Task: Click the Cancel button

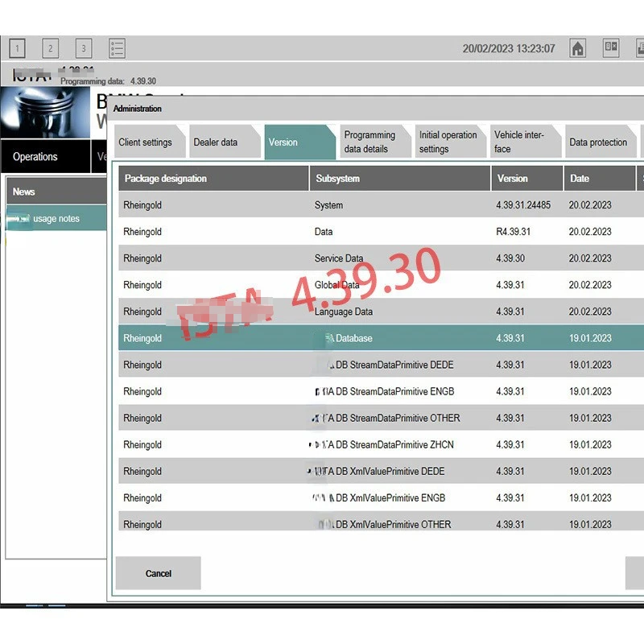Action: coord(159,573)
